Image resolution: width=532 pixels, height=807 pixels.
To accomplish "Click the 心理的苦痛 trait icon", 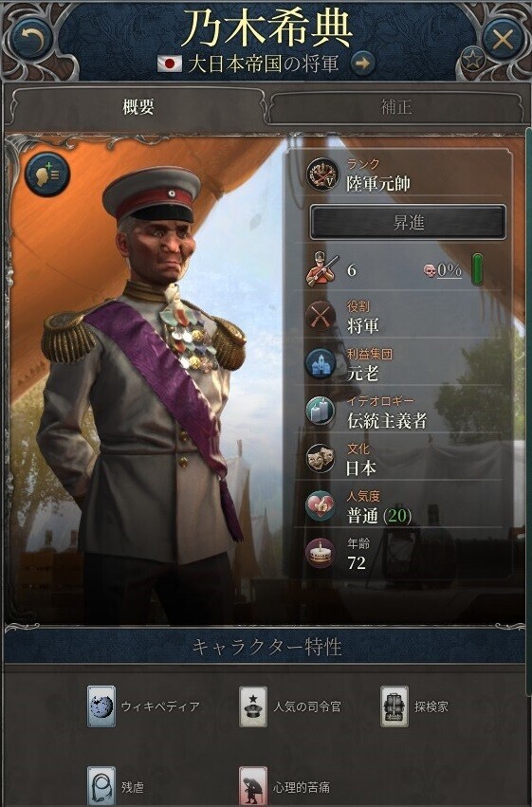I will pyautogui.click(x=253, y=786).
